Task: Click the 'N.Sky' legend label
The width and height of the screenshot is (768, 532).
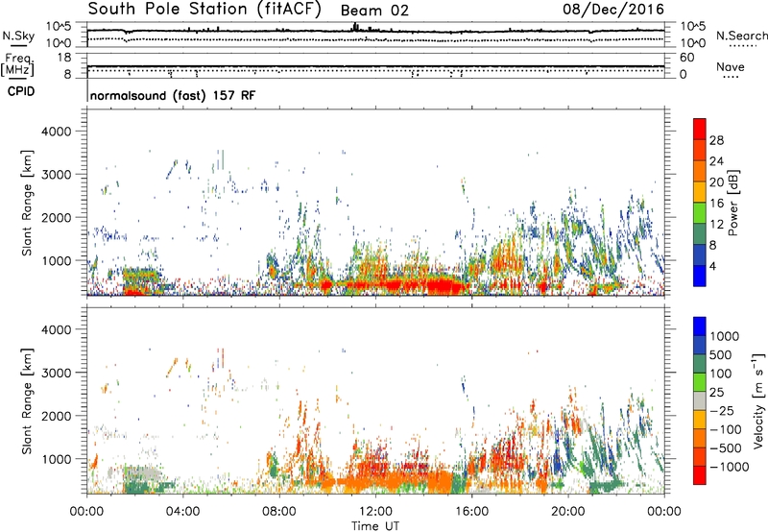Action: pyautogui.click(x=18, y=36)
